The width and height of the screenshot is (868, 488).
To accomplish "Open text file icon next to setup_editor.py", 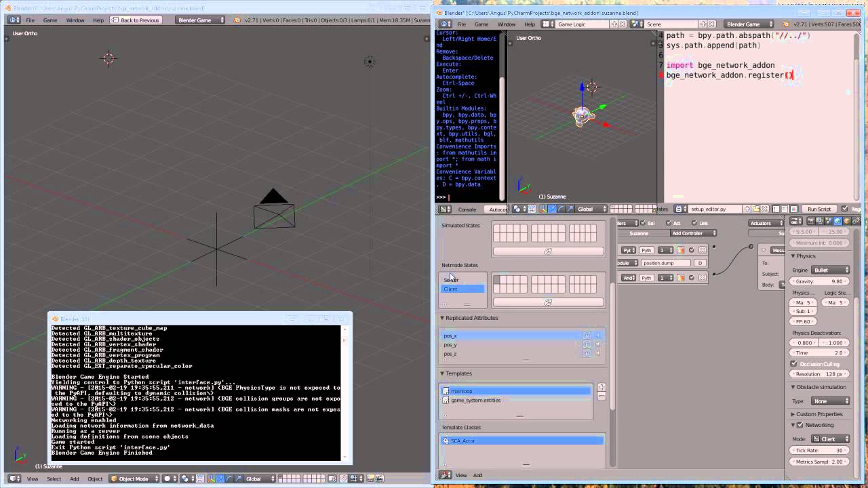I will click(x=755, y=209).
